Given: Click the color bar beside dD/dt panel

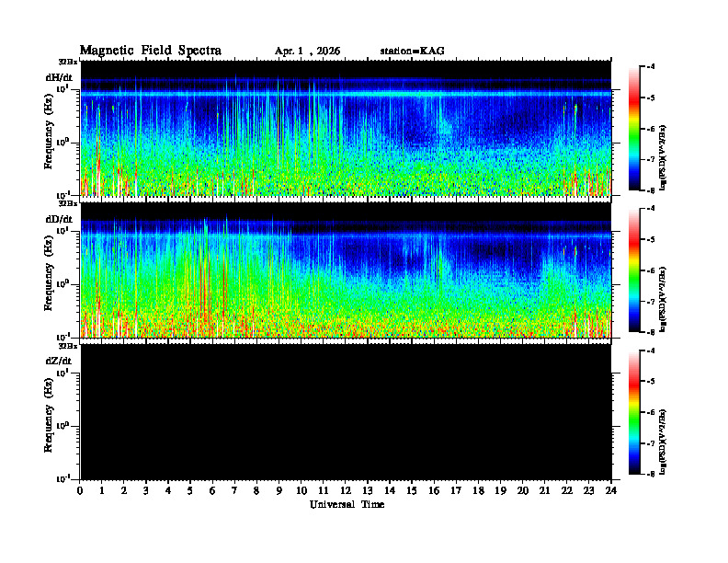Looking at the screenshot, I should (633, 270).
